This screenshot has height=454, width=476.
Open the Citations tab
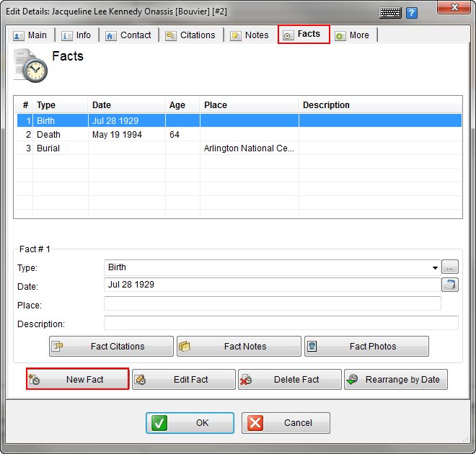[x=191, y=35]
